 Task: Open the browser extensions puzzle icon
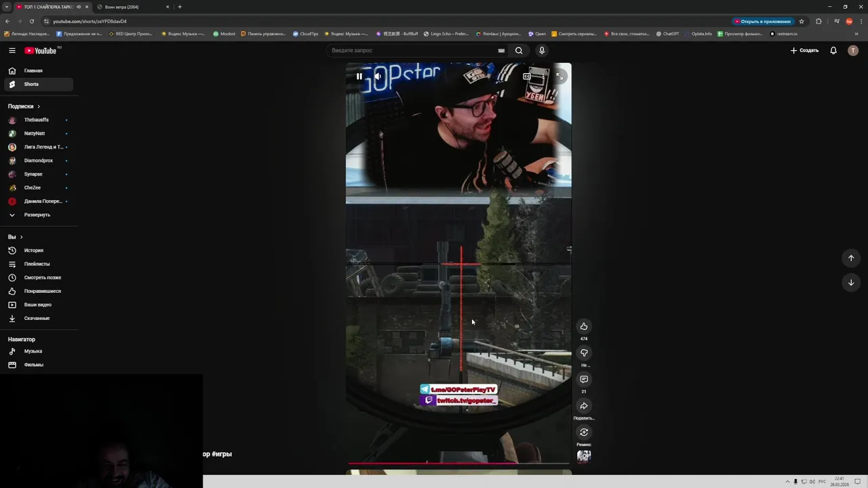point(818,21)
